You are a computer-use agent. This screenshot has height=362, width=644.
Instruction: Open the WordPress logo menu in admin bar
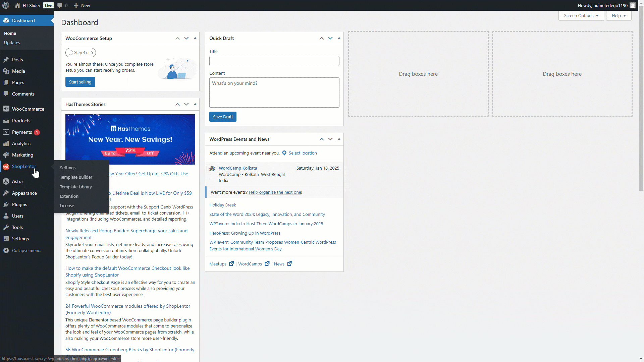coord(6,5)
